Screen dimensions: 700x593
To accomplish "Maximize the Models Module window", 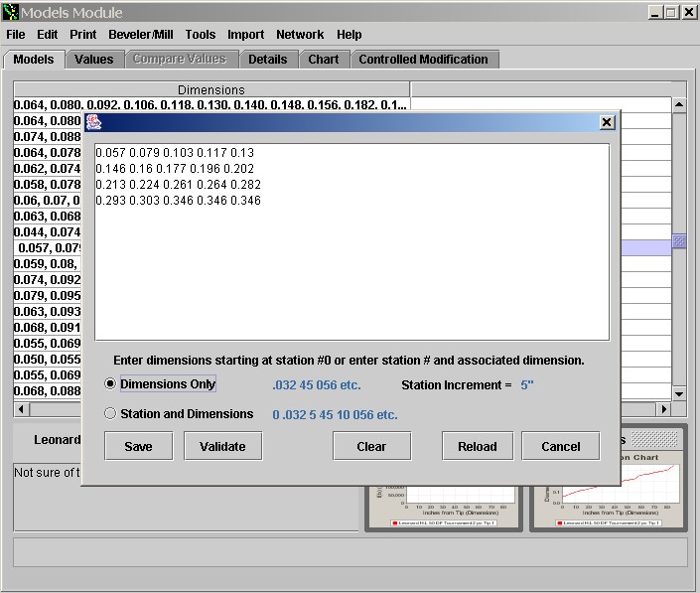I will point(671,12).
